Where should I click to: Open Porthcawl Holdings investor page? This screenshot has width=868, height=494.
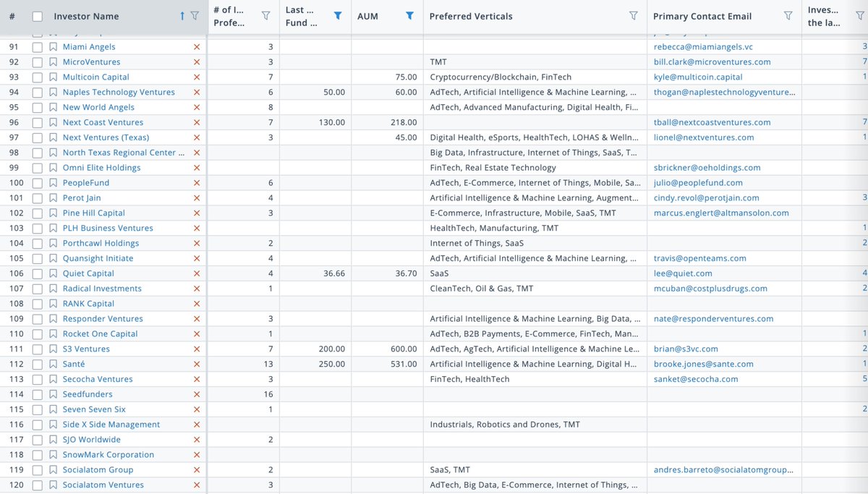point(101,244)
